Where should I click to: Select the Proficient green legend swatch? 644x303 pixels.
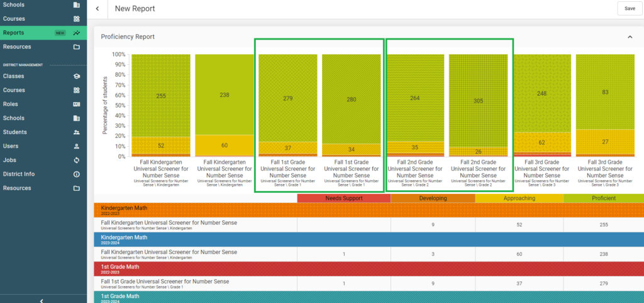point(604,198)
